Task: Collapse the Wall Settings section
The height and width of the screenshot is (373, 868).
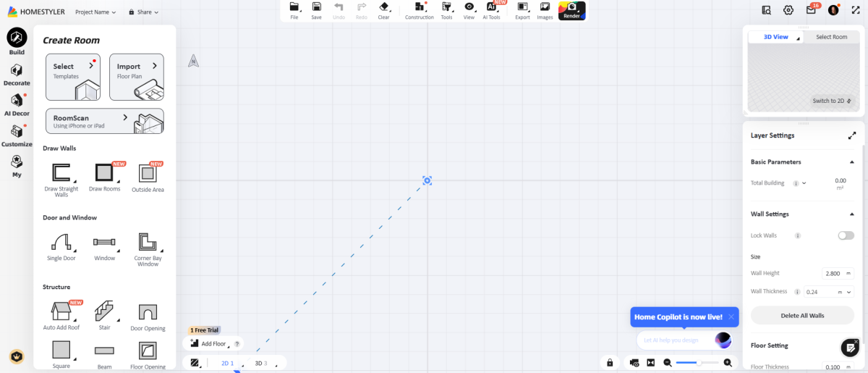Action: pyautogui.click(x=852, y=214)
